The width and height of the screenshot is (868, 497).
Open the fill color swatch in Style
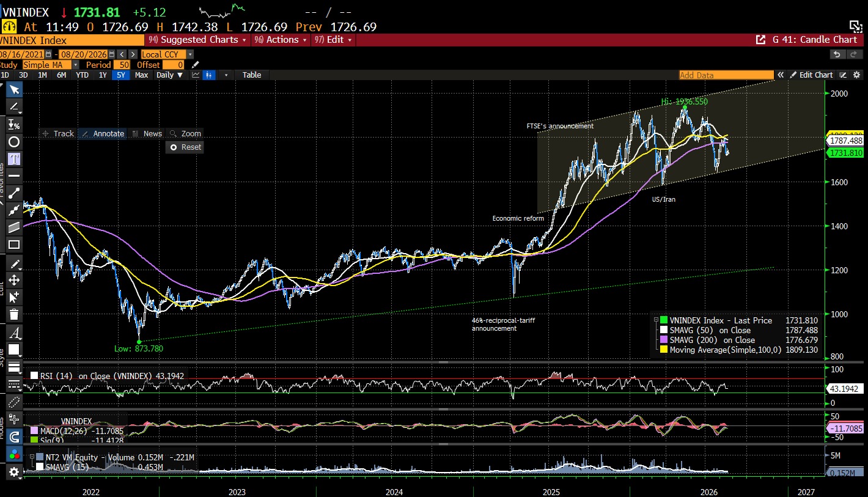point(13,350)
